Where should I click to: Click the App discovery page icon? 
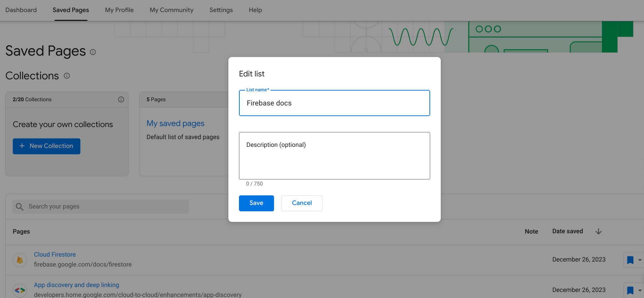[20, 290]
